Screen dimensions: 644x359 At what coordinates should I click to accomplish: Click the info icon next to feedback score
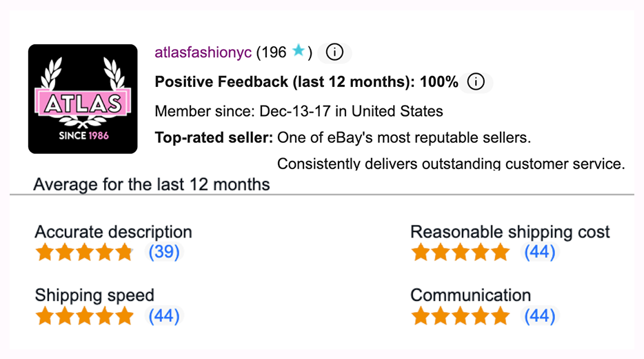pyautogui.click(x=334, y=52)
